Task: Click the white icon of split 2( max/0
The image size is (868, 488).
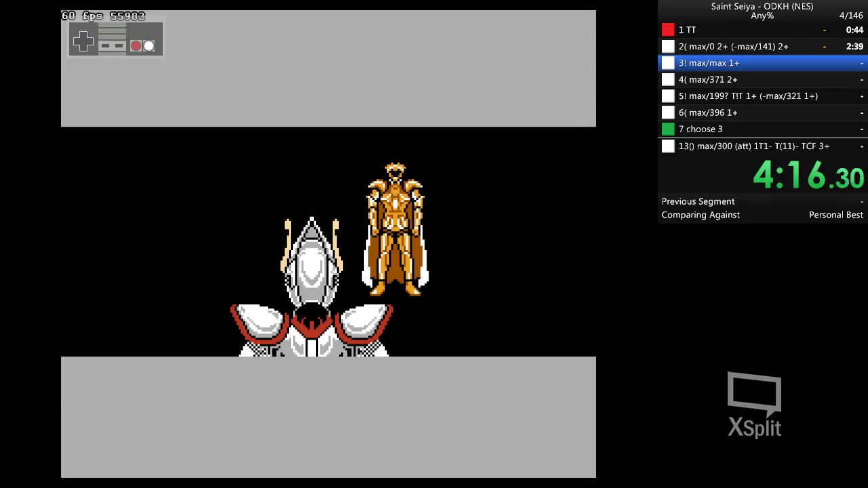Action: [668, 46]
